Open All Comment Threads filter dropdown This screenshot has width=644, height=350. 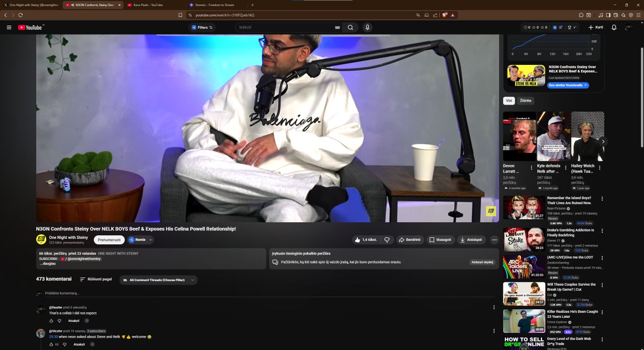158,280
